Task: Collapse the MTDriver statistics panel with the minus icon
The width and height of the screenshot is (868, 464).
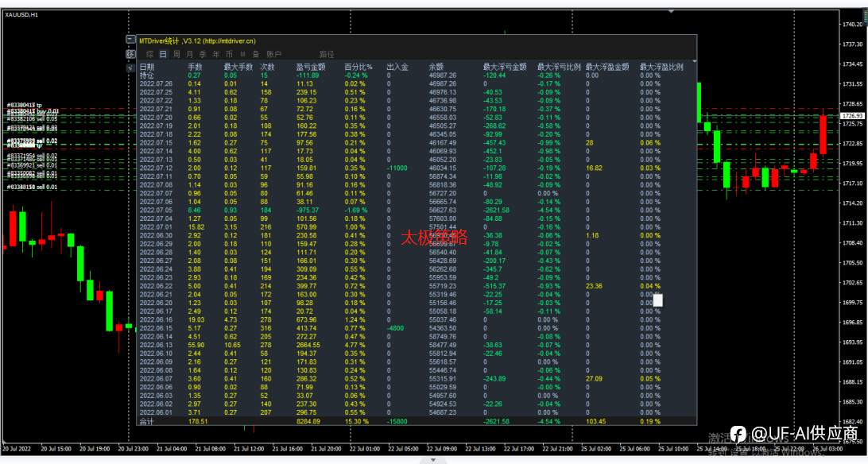Action: pyautogui.click(x=130, y=40)
